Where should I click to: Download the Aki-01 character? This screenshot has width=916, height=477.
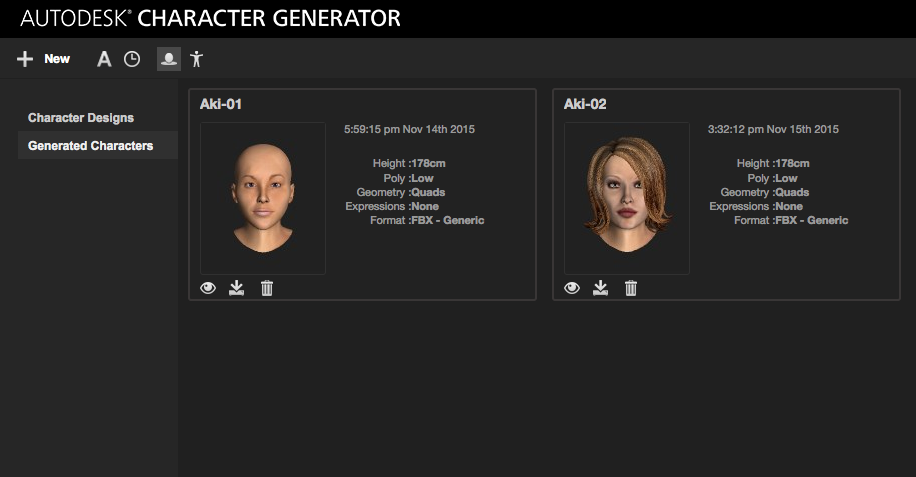pos(236,288)
